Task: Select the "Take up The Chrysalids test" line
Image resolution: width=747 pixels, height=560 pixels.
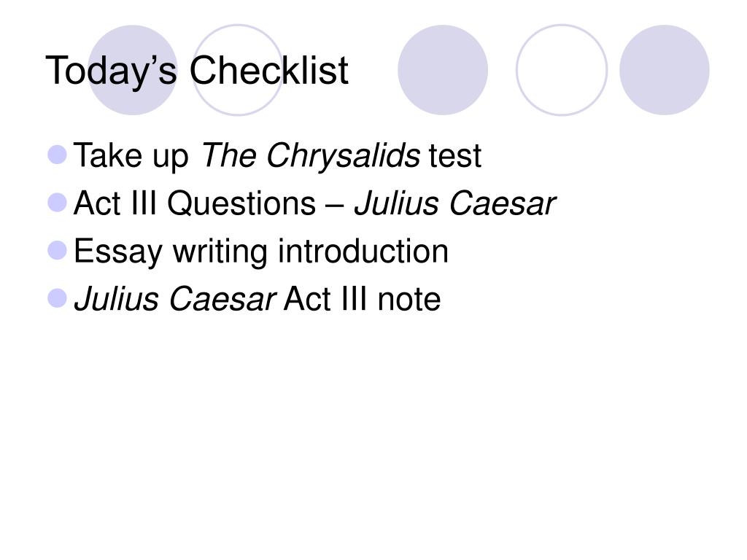Action: [278, 156]
